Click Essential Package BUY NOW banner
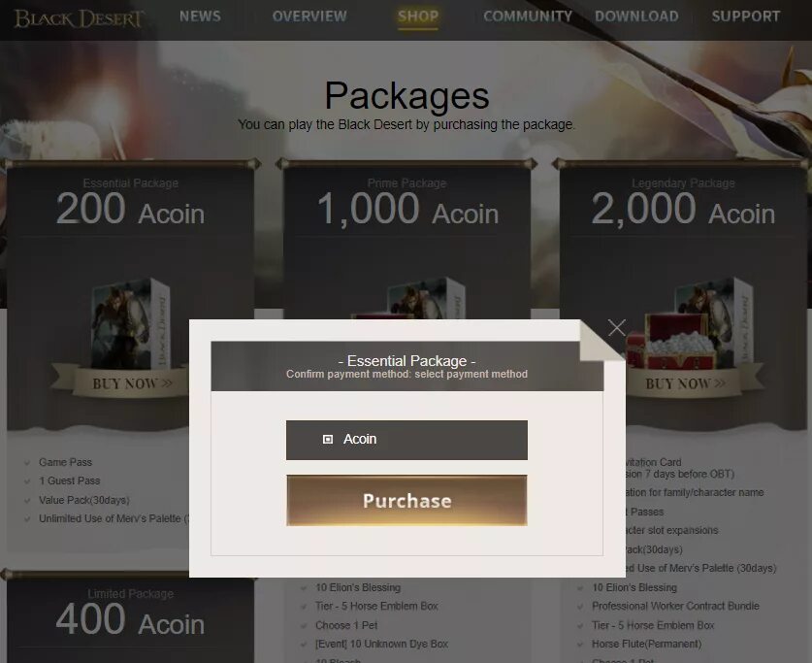This screenshot has height=663, width=812. (x=125, y=383)
